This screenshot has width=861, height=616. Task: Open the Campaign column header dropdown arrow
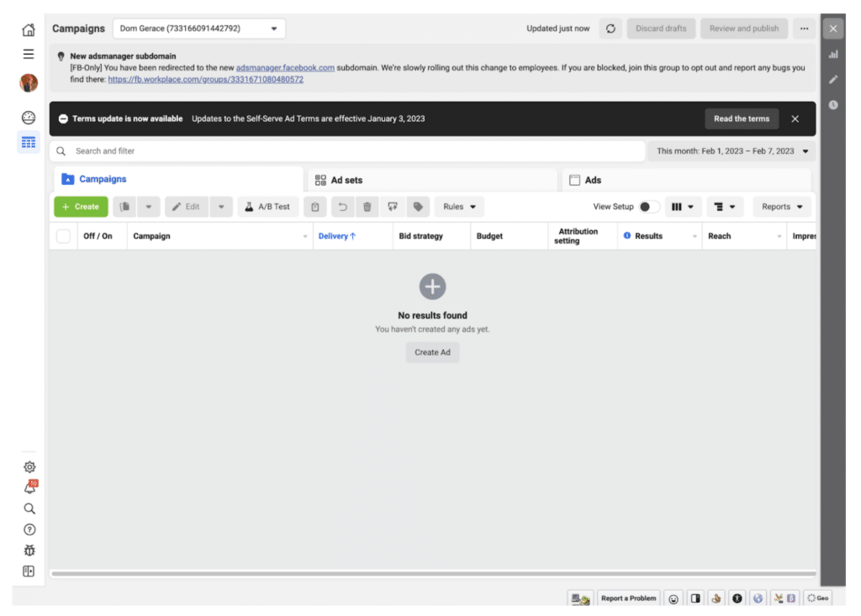click(x=305, y=237)
